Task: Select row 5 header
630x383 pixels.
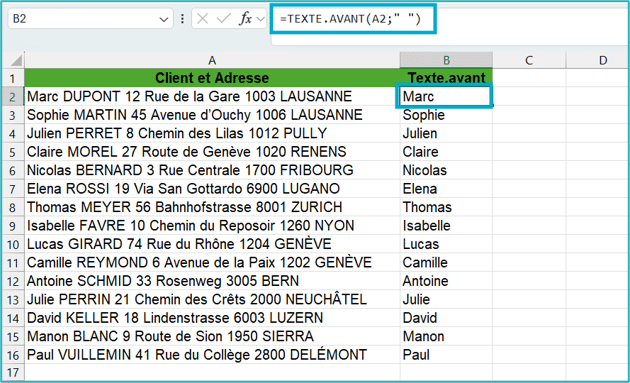Action: [13, 152]
